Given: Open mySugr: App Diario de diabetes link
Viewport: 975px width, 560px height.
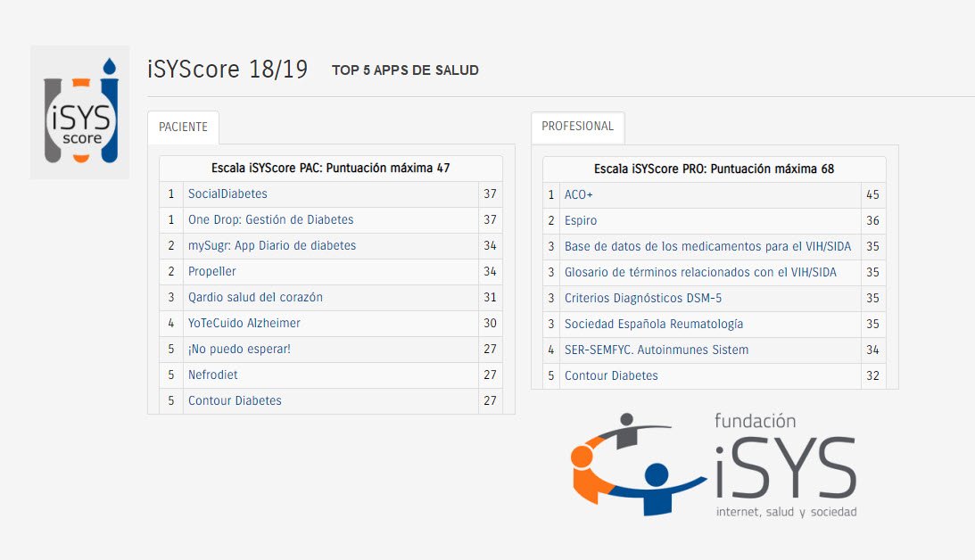Looking at the screenshot, I should (x=272, y=245).
